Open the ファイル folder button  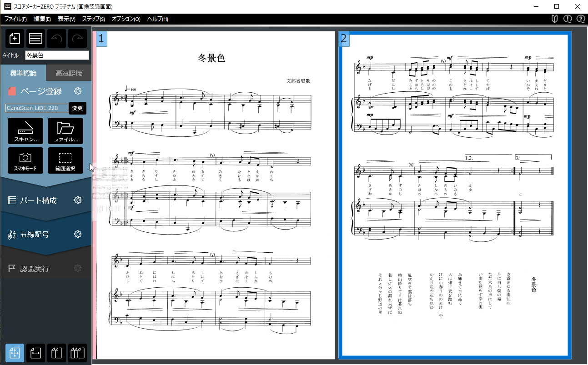65,131
